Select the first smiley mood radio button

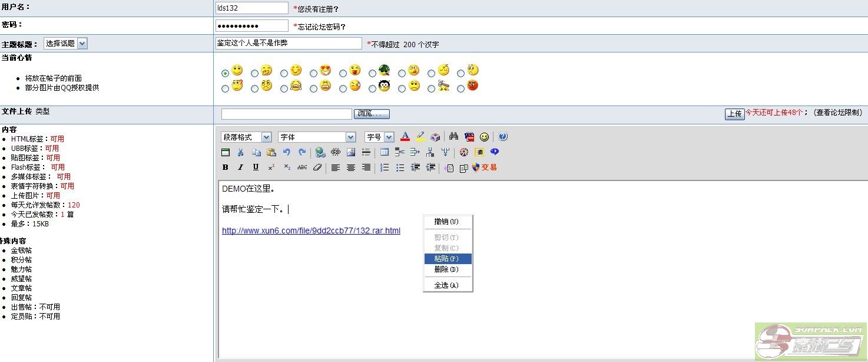pos(225,74)
